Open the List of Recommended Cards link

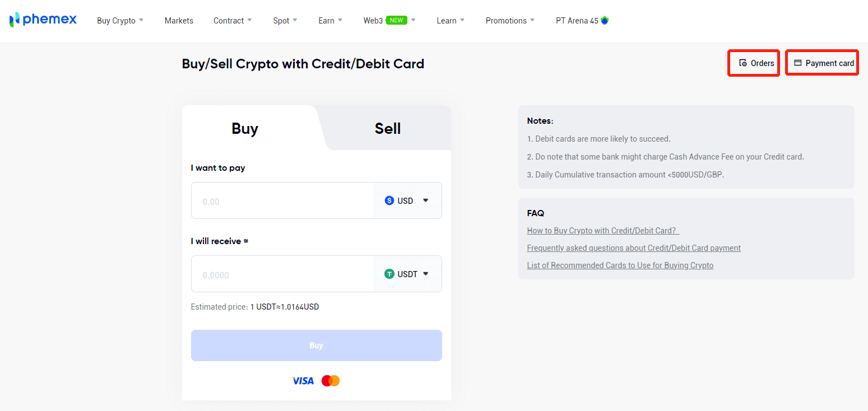pos(620,265)
